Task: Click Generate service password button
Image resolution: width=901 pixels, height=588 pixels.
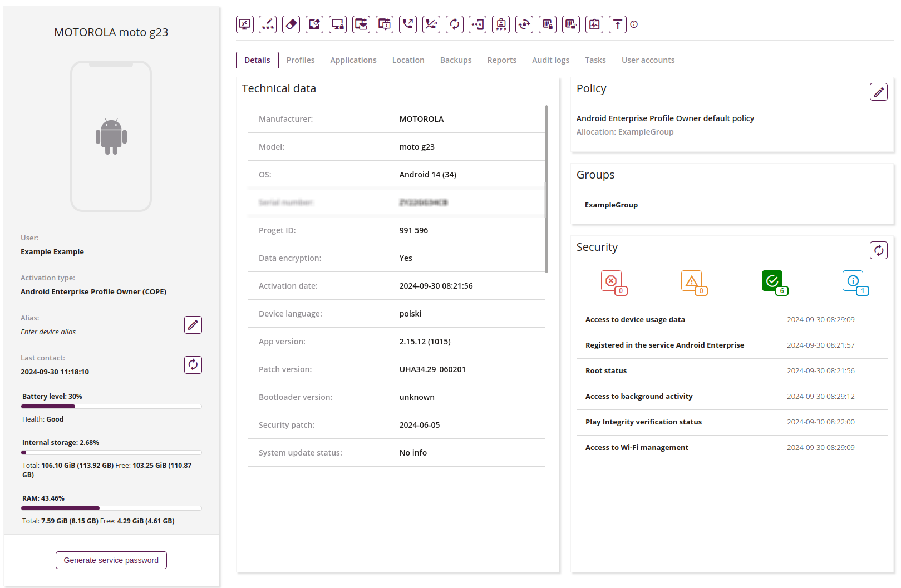Action: click(x=111, y=560)
